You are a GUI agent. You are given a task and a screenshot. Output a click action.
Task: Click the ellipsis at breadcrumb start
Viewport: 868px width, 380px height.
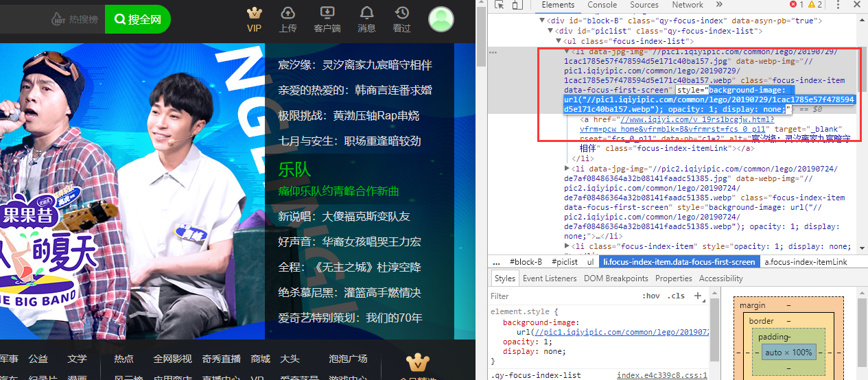tap(497, 262)
